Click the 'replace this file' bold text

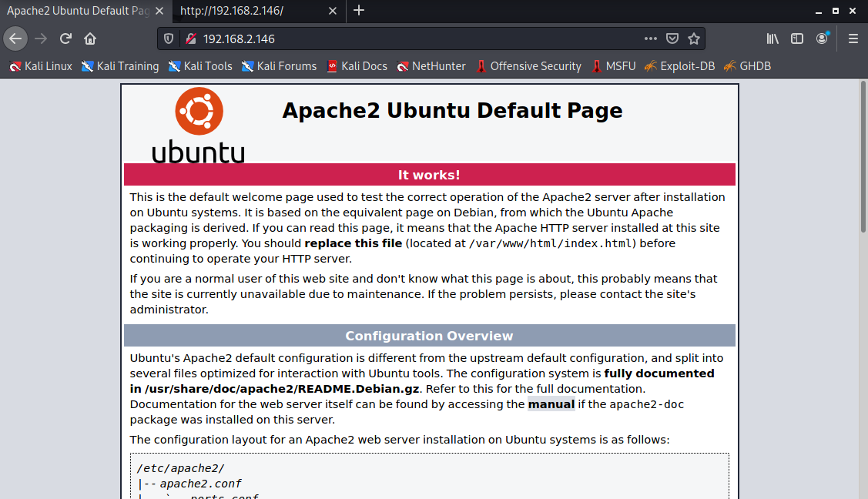click(x=354, y=243)
